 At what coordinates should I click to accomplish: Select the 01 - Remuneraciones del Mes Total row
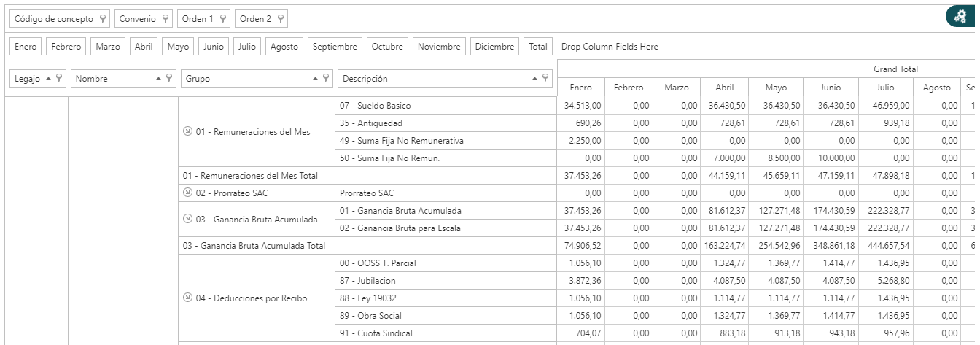(367, 176)
